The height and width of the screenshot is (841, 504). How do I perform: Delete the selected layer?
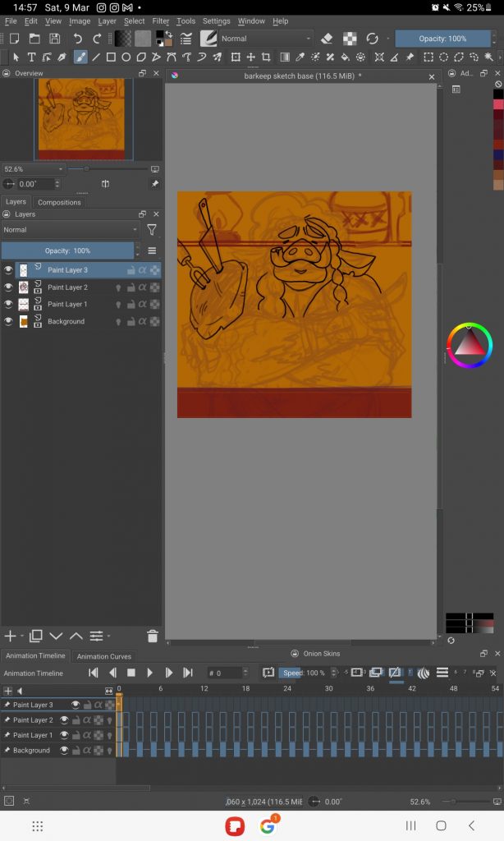pos(153,636)
